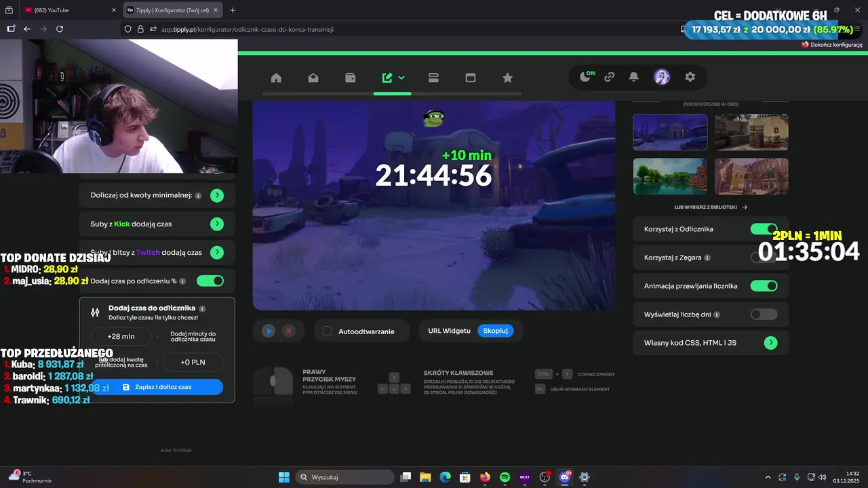This screenshot has width=868, height=488.
Task: Open the stacked panels icon in navigation
Action: point(434,78)
